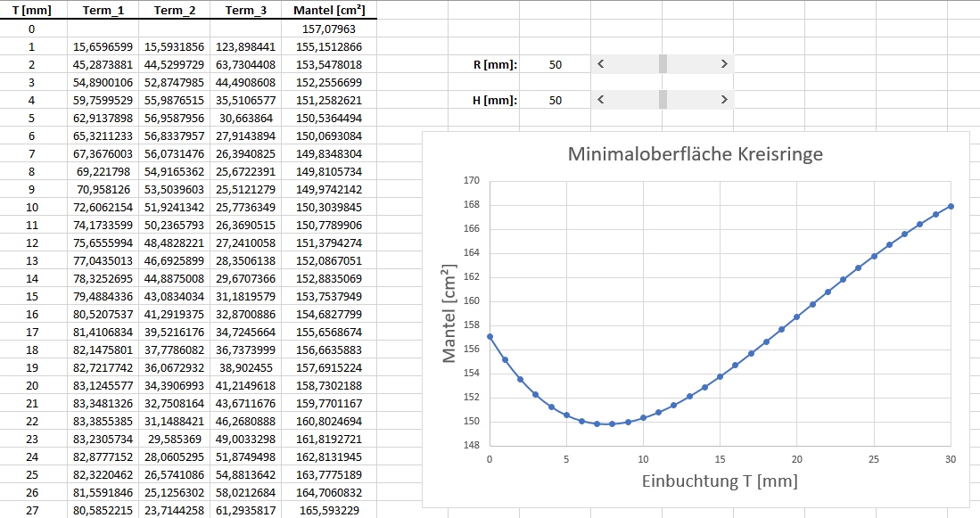980x518 pixels.
Task: Select the 'Term_2' header cell
Action: coord(175,10)
